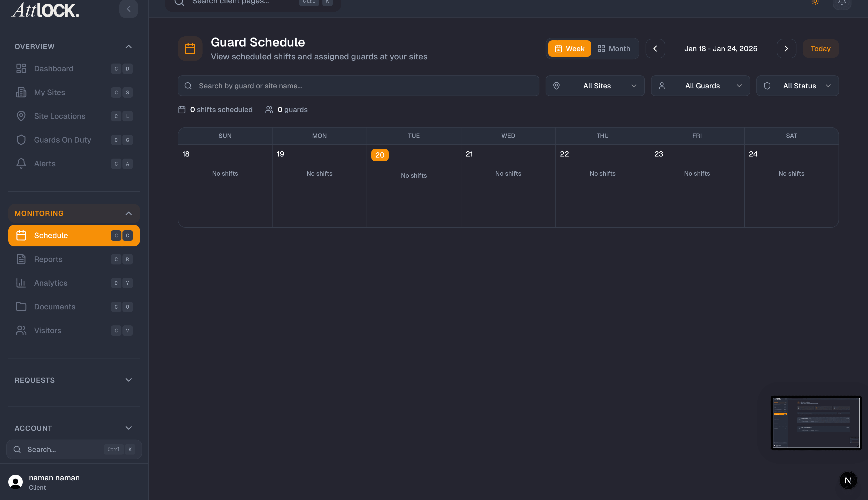
Task: Open the All Sites dropdown
Action: tap(595, 85)
